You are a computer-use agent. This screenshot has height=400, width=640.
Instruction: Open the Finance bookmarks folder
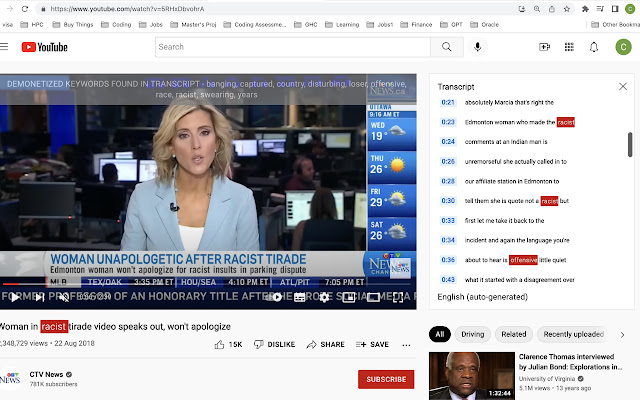(x=416, y=24)
